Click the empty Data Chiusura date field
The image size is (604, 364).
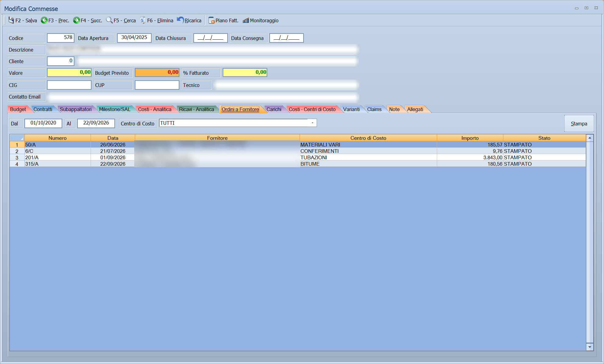click(210, 38)
